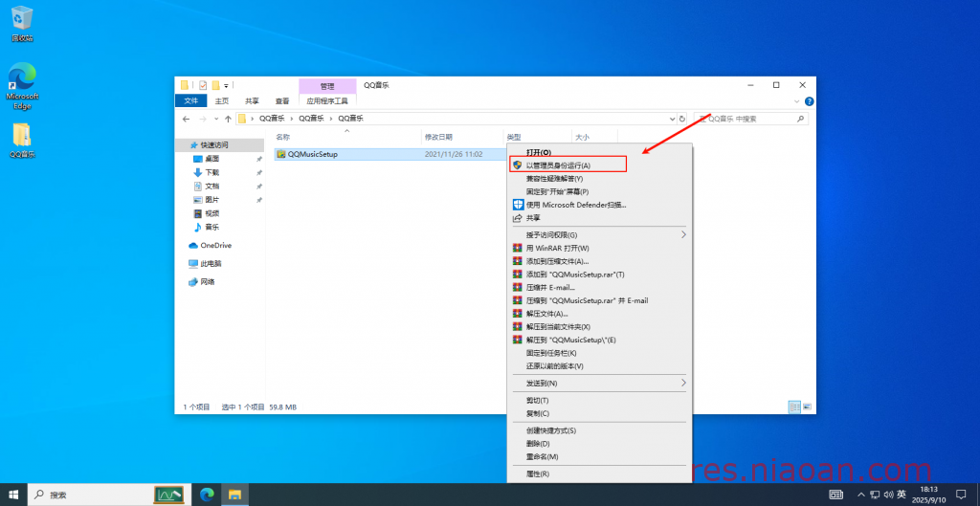Open the 应用程序工具 ribbon tab
Image resolution: width=980 pixels, height=506 pixels.
click(x=327, y=100)
